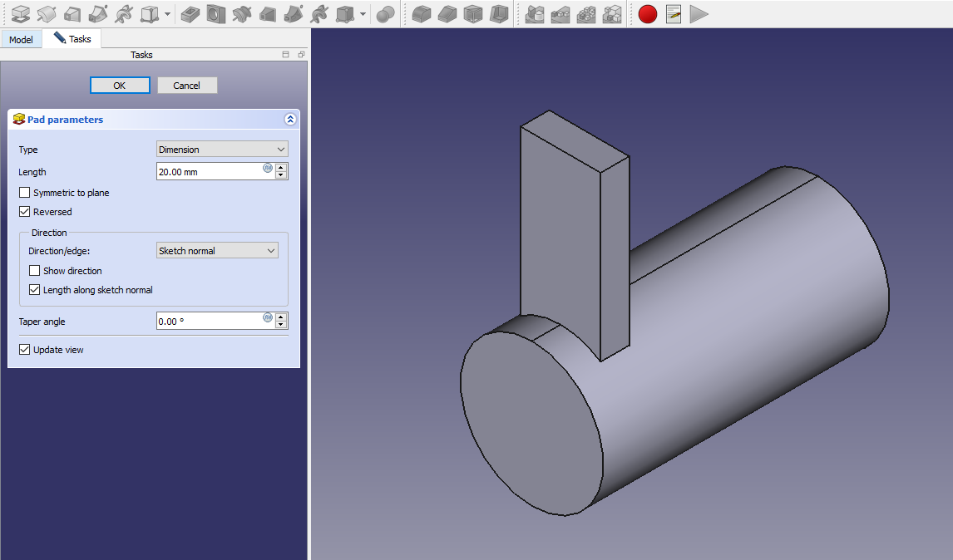Image resolution: width=953 pixels, height=560 pixels.
Task: Cancel the Pad operation
Action: tap(187, 86)
